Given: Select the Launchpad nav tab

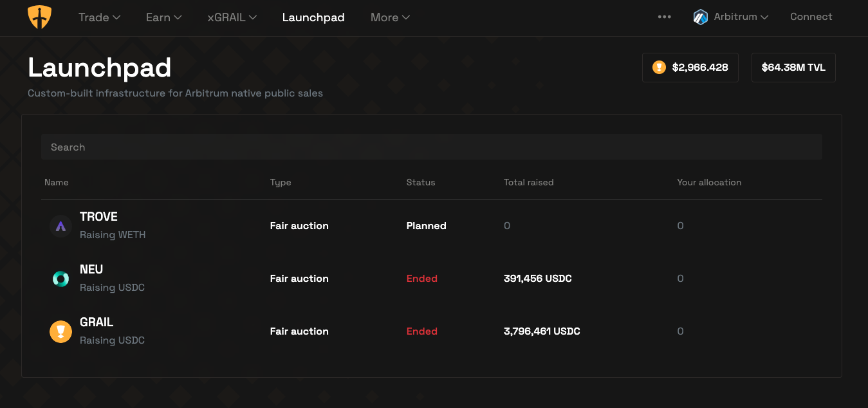Looking at the screenshot, I should [x=313, y=17].
